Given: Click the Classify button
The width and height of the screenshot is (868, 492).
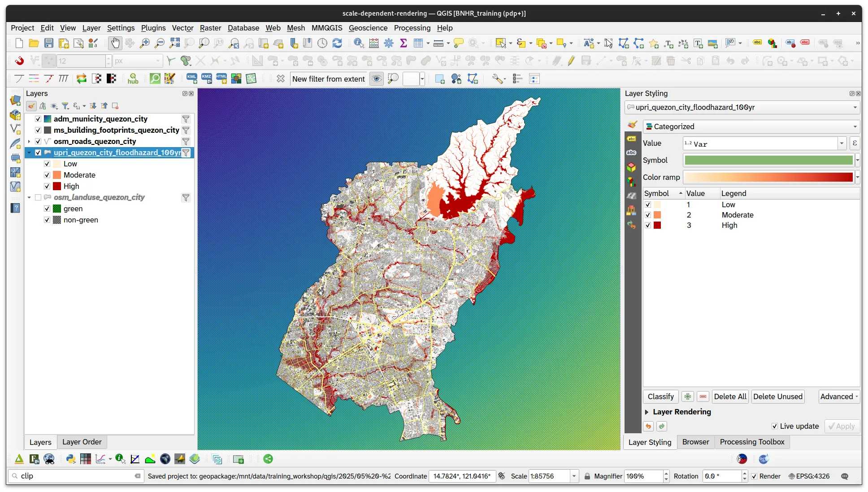Looking at the screenshot, I should 660,396.
